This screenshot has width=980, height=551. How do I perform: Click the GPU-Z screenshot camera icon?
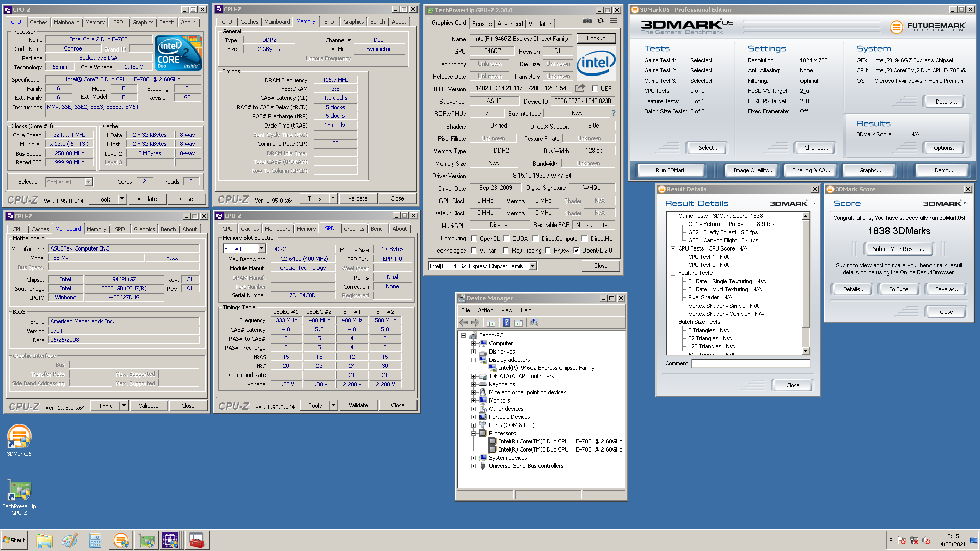[x=587, y=21]
